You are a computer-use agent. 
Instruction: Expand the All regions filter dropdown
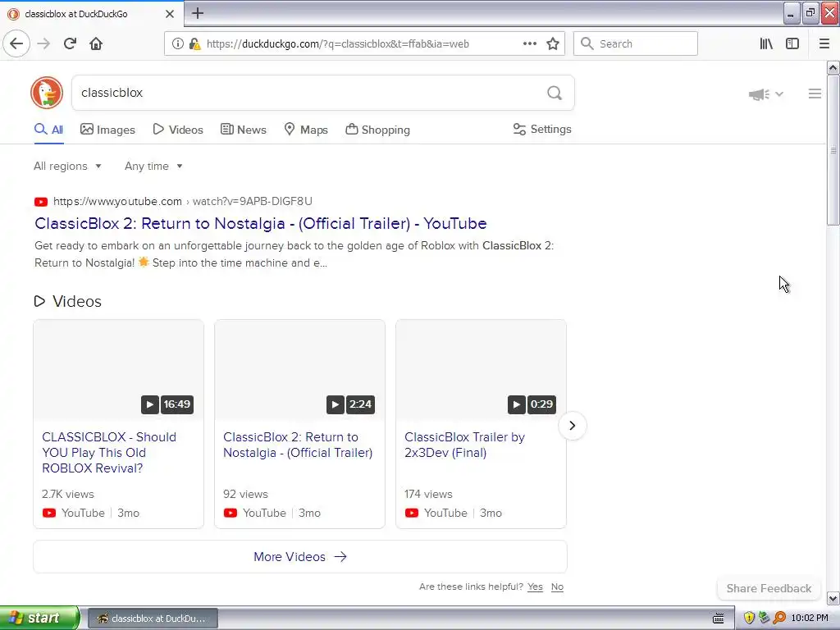pos(67,166)
